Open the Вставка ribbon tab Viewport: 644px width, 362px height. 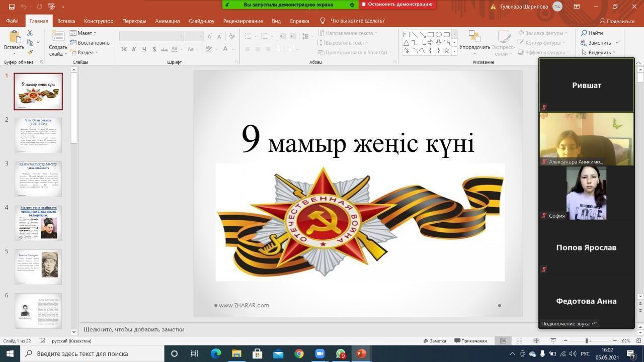pos(66,21)
